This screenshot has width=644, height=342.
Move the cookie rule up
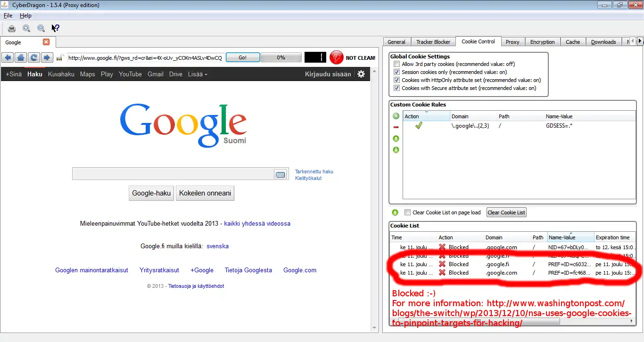396,138
